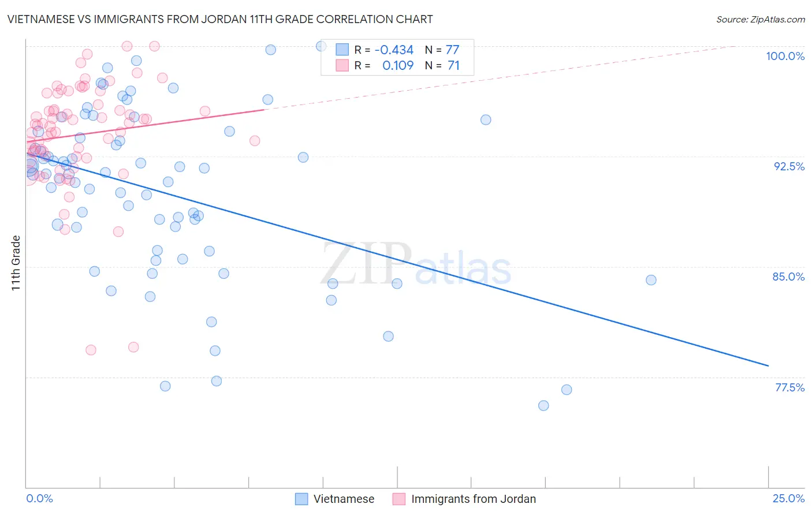
Task: Click the lowest blue data point near 75%
Action: [x=543, y=406]
